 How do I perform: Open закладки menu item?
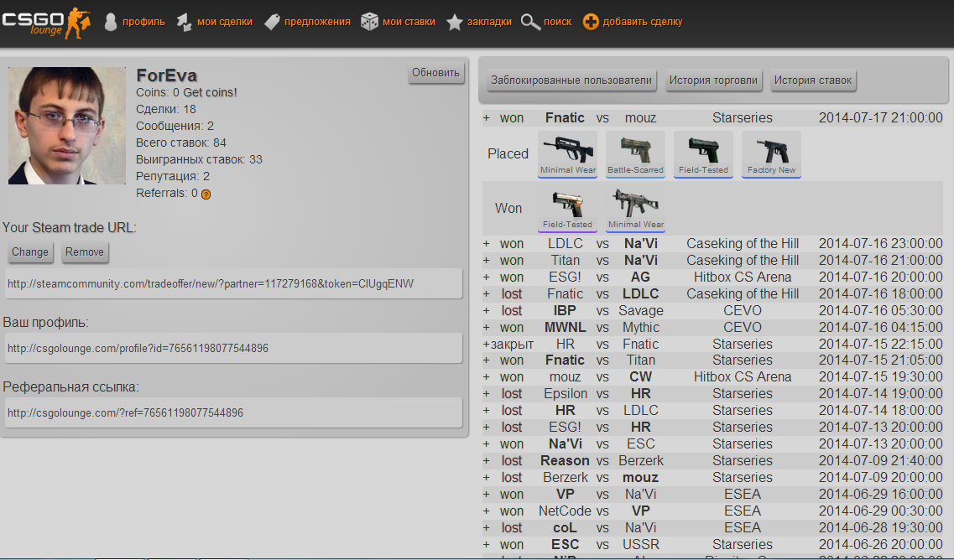[x=489, y=22]
